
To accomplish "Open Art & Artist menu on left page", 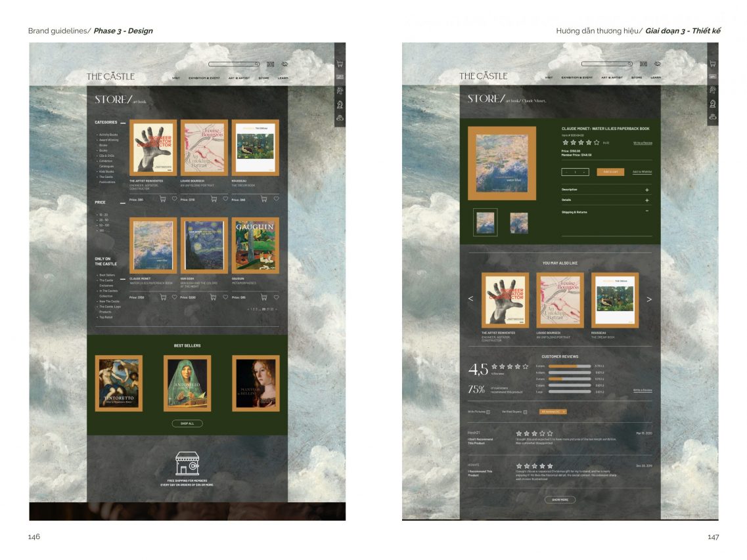I will click(x=239, y=78).
